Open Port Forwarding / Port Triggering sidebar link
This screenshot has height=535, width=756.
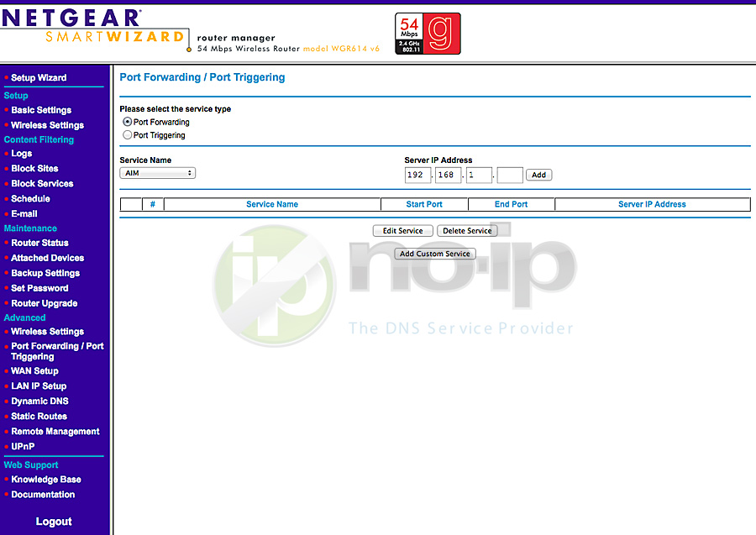pyautogui.click(x=57, y=351)
